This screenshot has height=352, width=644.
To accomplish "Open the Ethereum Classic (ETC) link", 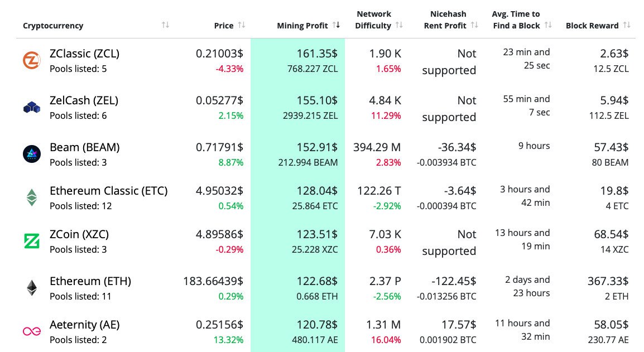I will tap(108, 191).
